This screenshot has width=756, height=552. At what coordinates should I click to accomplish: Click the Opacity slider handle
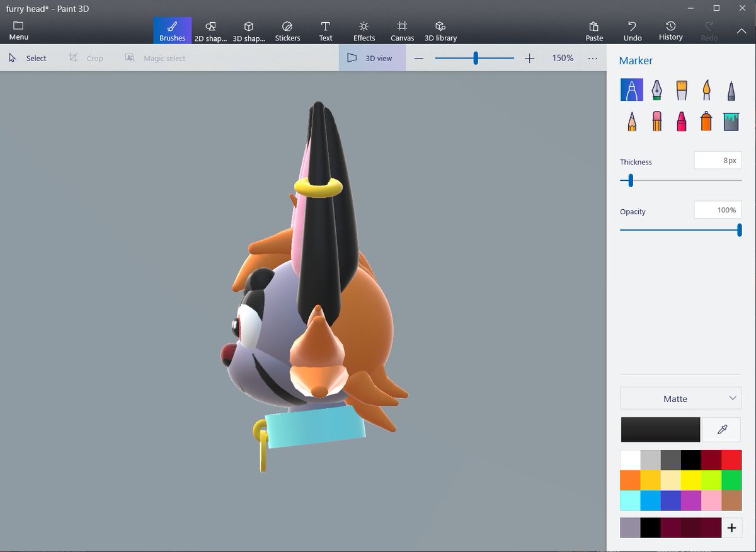[740, 230]
